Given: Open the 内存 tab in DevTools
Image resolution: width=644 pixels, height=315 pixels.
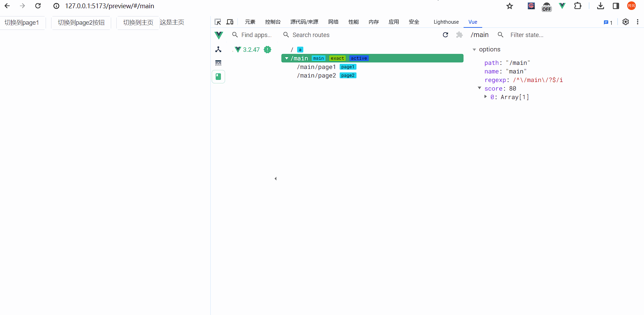Looking at the screenshot, I should tap(374, 22).
